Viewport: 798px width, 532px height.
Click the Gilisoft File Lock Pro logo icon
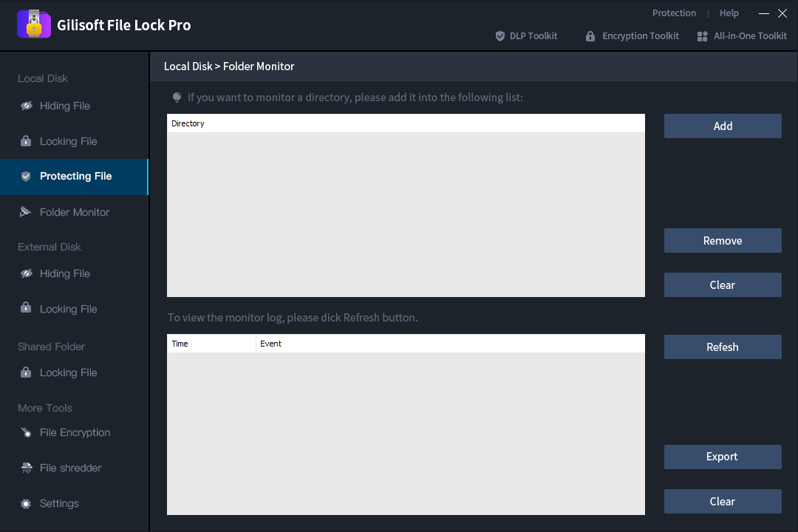[x=34, y=24]
